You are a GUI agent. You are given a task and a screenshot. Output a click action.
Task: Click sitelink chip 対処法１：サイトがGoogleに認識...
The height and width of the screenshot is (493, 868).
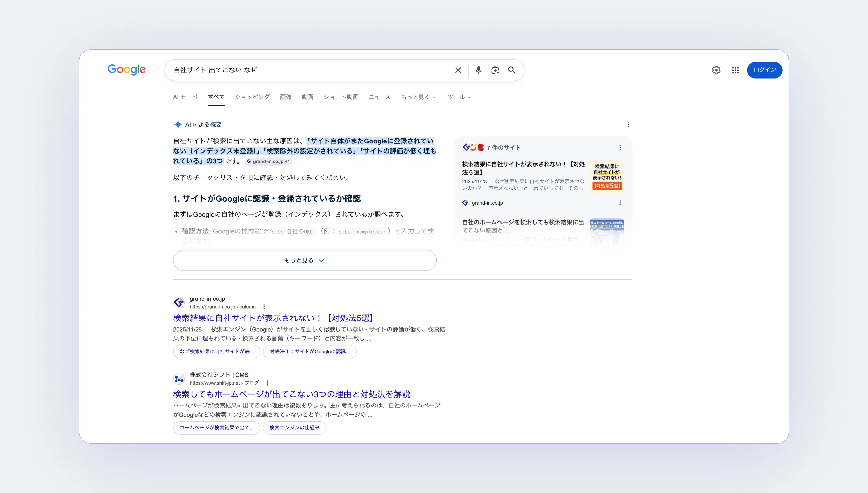[x=309, y=352]
